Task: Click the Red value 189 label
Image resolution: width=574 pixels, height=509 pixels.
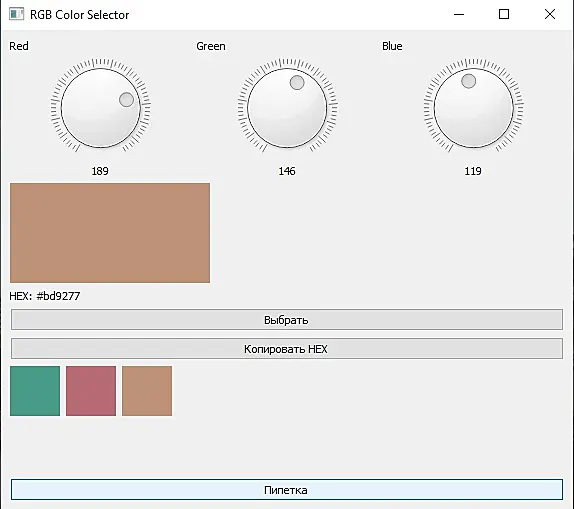Action: click(x=100, y=171)
